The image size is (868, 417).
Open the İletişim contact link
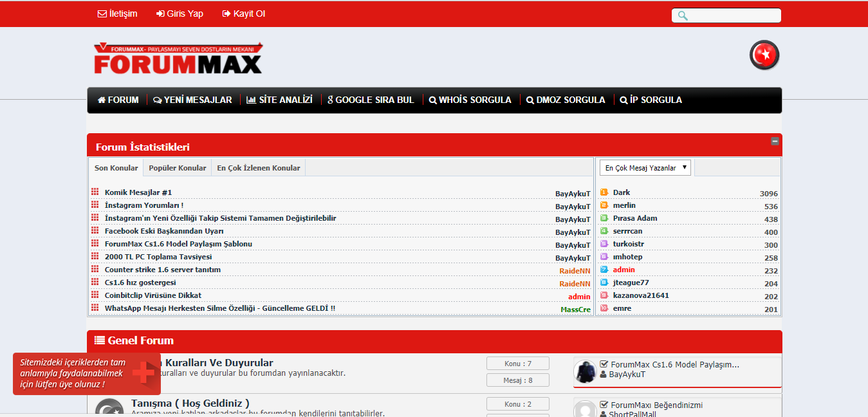(117, 14)
